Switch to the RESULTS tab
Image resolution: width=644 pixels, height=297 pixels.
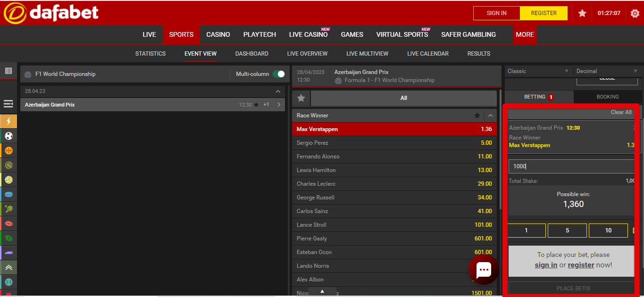click(479, 54)
